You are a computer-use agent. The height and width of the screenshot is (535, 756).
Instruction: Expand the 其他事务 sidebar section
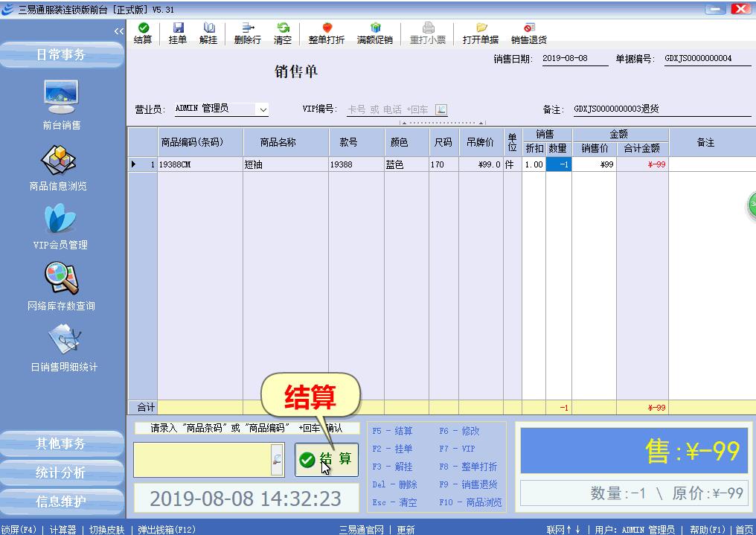click(x=61, y=443)
